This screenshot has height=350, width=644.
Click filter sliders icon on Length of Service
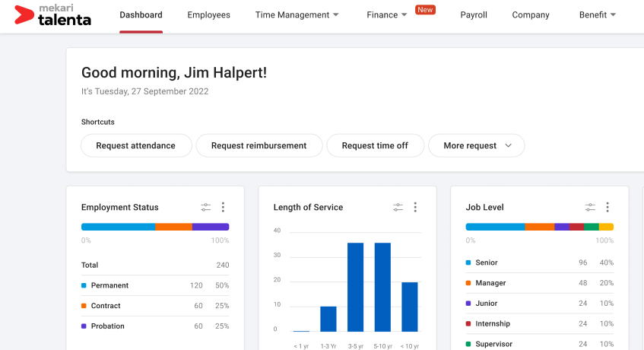tap(398, 207)
